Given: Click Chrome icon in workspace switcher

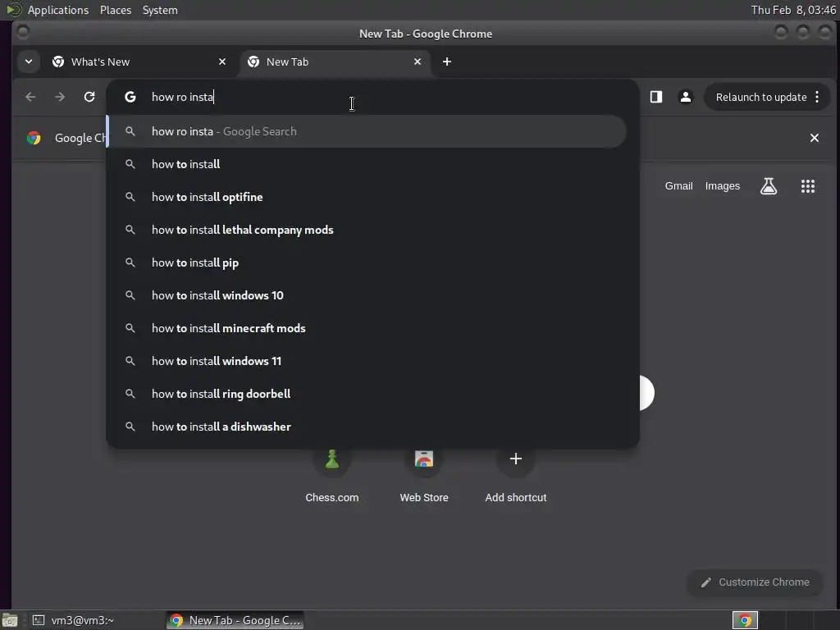Looking at the screenshot, I should coord(745,620).
